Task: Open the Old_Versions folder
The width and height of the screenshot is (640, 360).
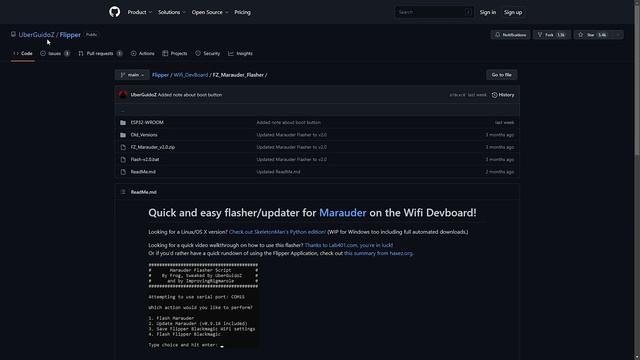Action: pyautogui.click(x=144, y=135)
